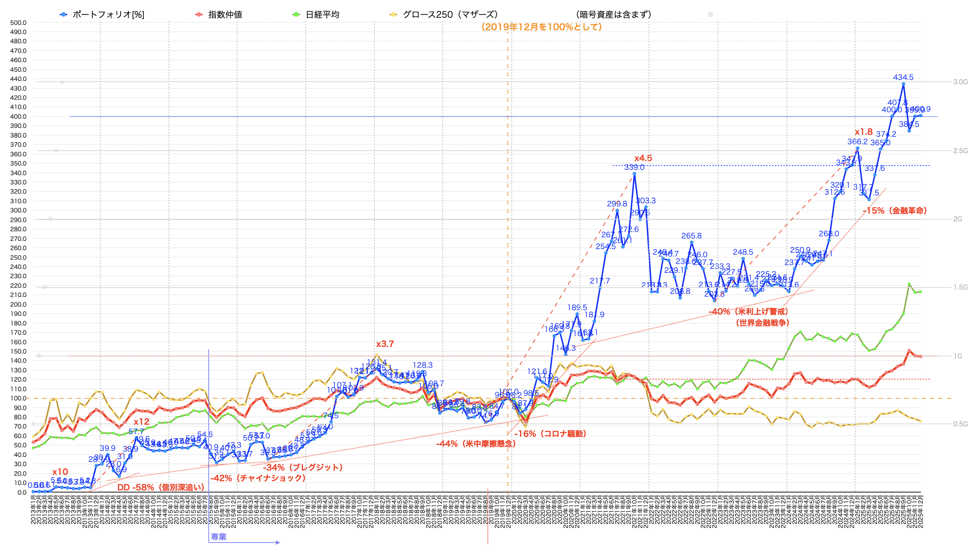This screenshot has height=555, width=980.
Task: Click the -16%（コロナ騒動） annotation
Action: [x=550, y=434]
